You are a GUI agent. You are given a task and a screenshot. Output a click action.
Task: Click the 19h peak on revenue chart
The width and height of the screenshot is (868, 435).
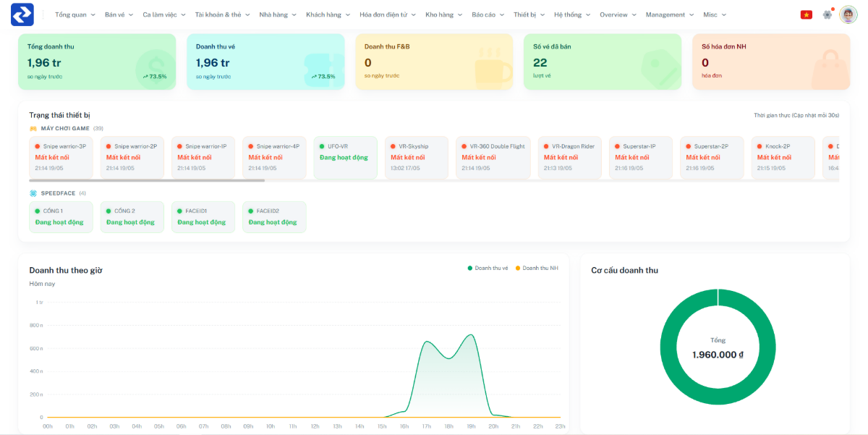click(x=472, y=335)
